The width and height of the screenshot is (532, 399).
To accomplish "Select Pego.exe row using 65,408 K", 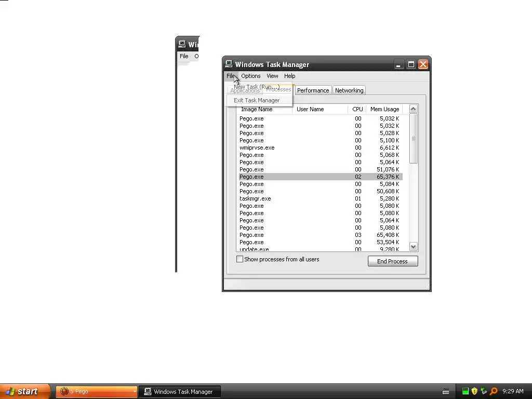I will (321, 235).
